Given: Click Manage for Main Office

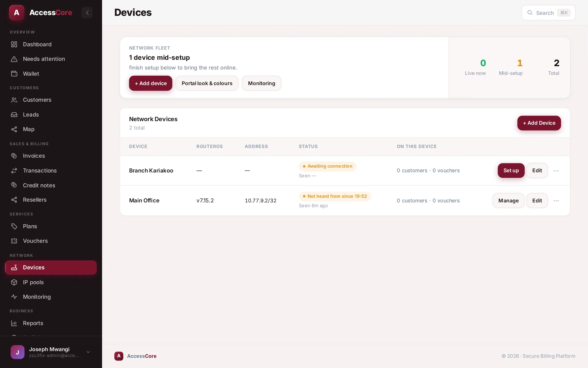Looking at the screenshot, I should [508, 201].
